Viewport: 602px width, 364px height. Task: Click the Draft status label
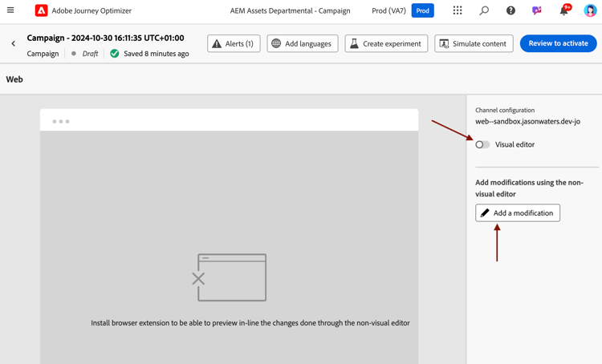point(90,54)
